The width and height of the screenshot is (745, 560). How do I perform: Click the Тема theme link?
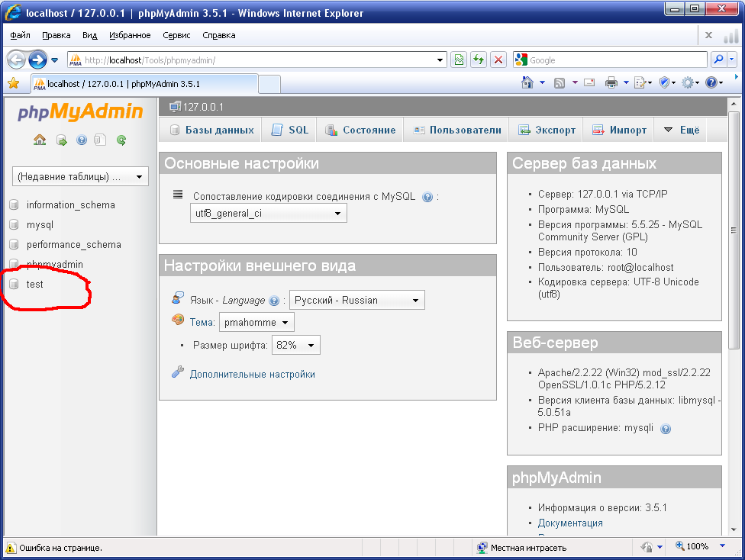point(202,323)
